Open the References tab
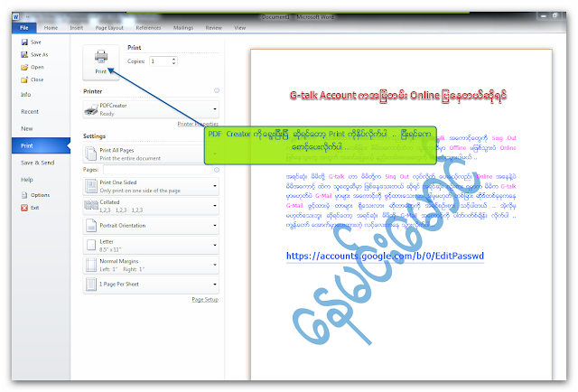This screenshot has width=578, height=392. click(x=148, y=28)
